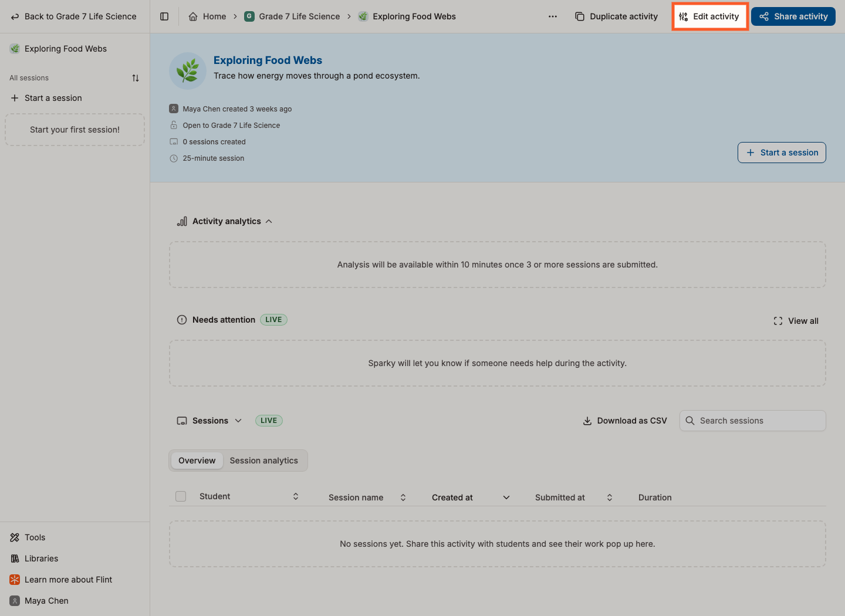Collapse the Activity analytics section
This screenshot has width=845, height=616.
coord(269,221)
